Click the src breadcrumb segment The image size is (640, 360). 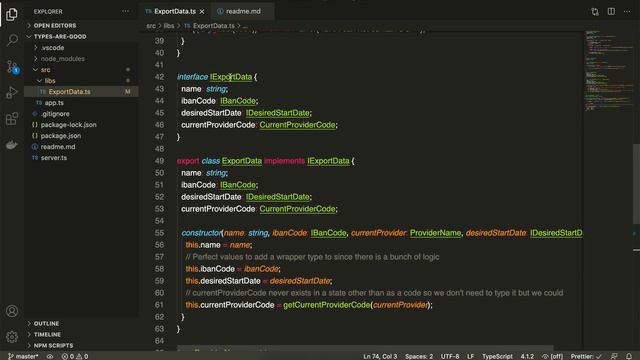click(x=151, y=26)
